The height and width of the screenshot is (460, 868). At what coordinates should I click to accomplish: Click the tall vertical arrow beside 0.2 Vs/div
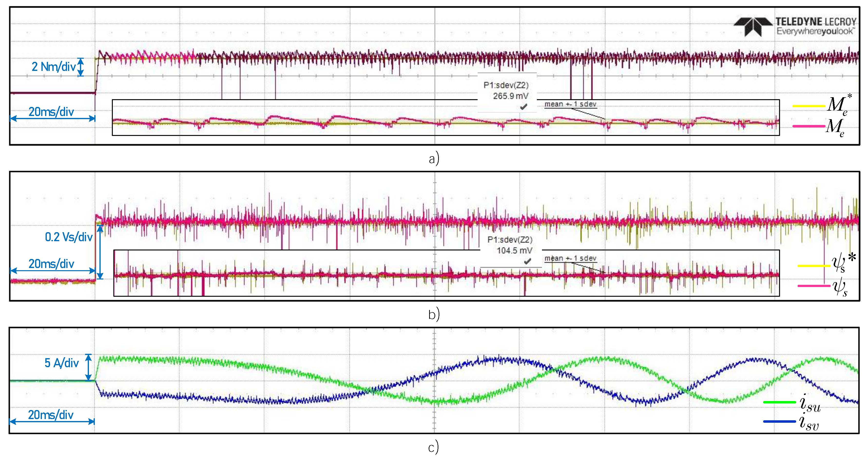(x=100, y=252)
